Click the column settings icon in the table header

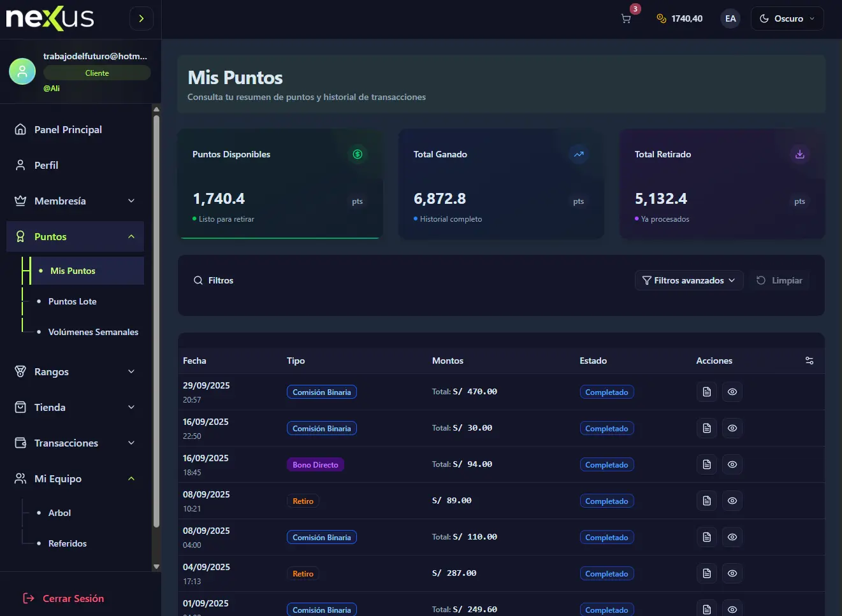tap(809, 361)
